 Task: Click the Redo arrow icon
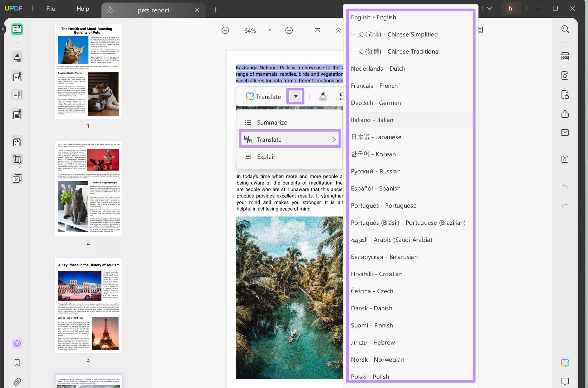(x=565, y=205)
